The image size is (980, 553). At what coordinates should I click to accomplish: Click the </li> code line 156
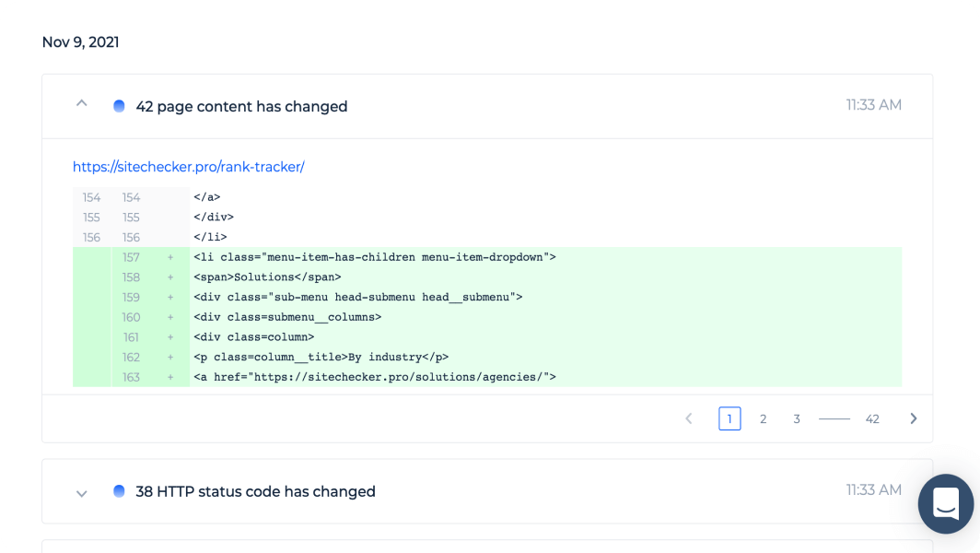(x=210, y=237)
